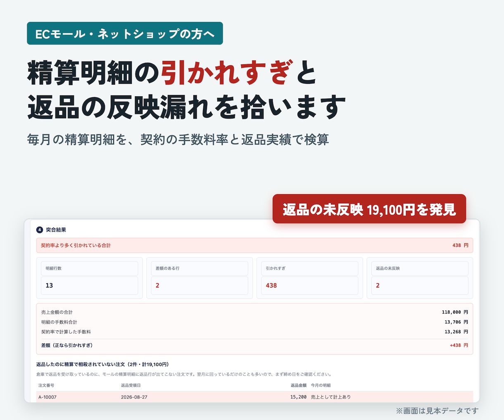Viewport: 504px width, 420px height.
Task: Click the return amount 15,200
Action: 298,397
